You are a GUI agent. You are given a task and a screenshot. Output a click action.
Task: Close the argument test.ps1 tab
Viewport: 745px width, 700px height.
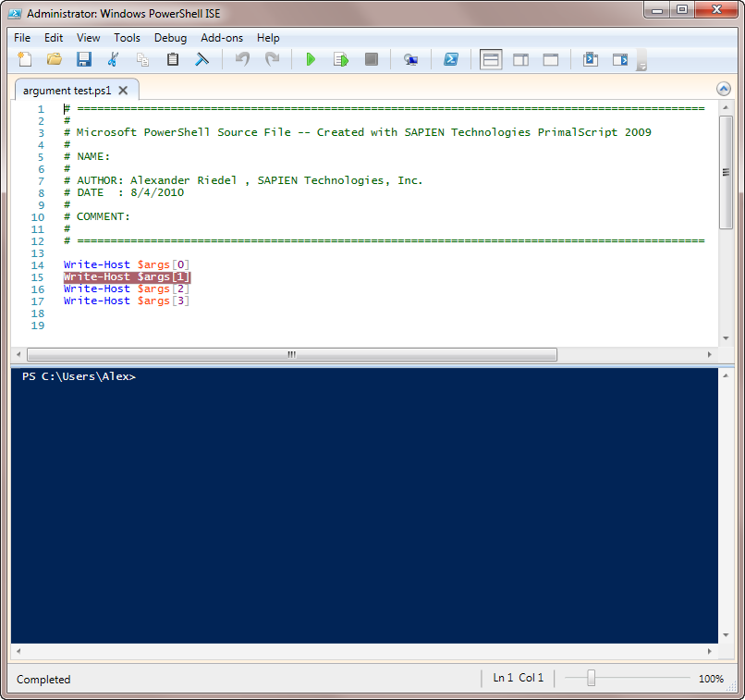123,91
